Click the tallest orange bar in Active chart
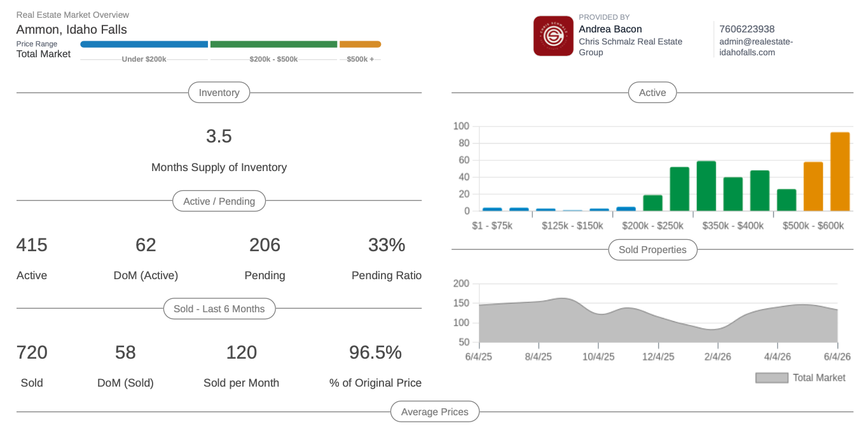This screenshot has width=868, height=428. point(840,172)
